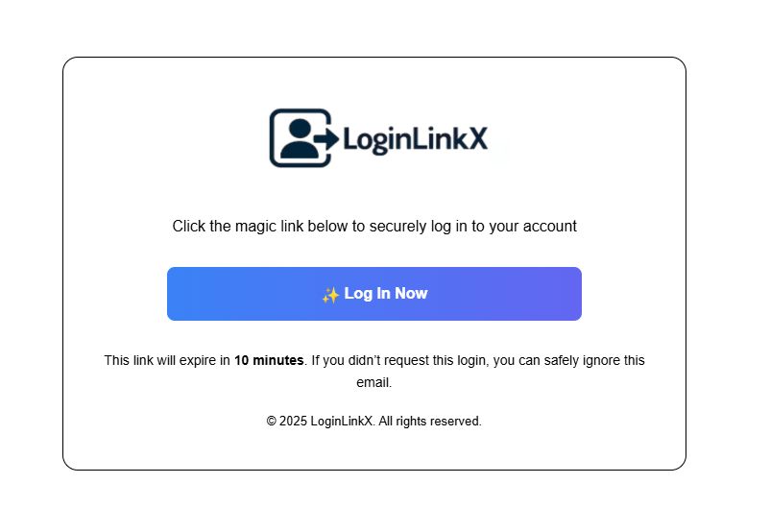
Task: Click the word "securely" in the heading
Action: 397,227
